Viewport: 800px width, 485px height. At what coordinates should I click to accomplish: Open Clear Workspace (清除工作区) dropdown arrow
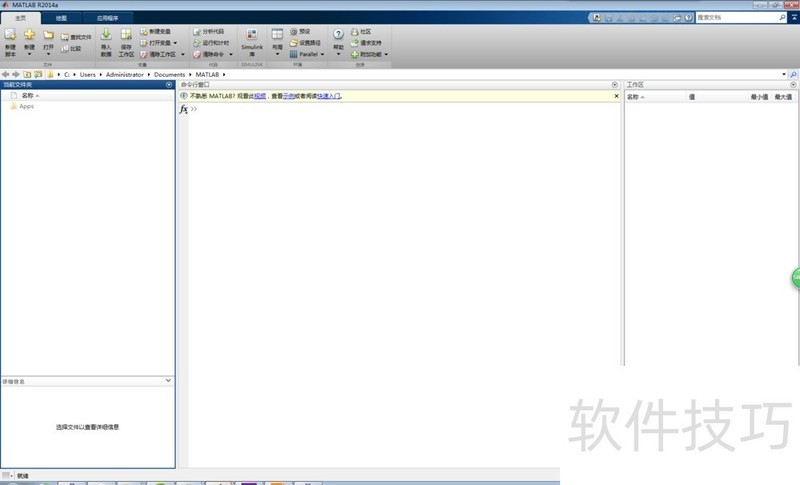pos(183,54)
